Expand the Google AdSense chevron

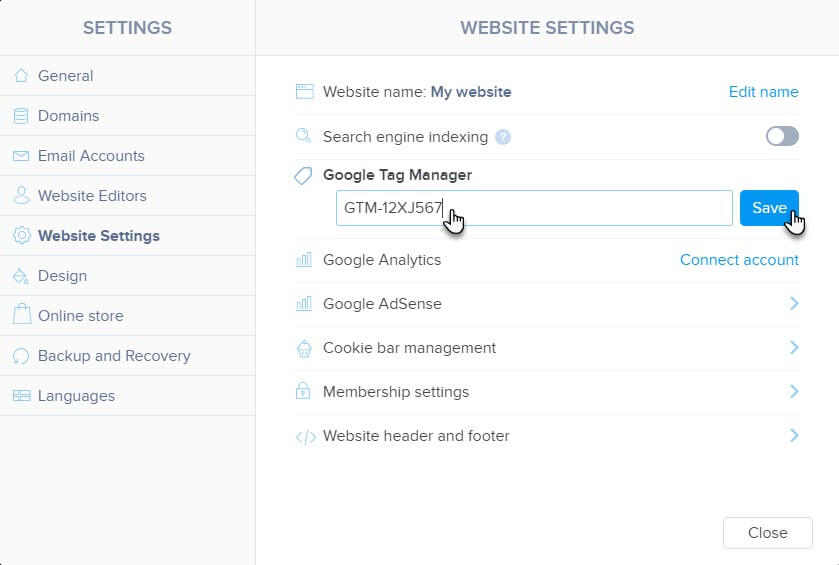(794, 303)
